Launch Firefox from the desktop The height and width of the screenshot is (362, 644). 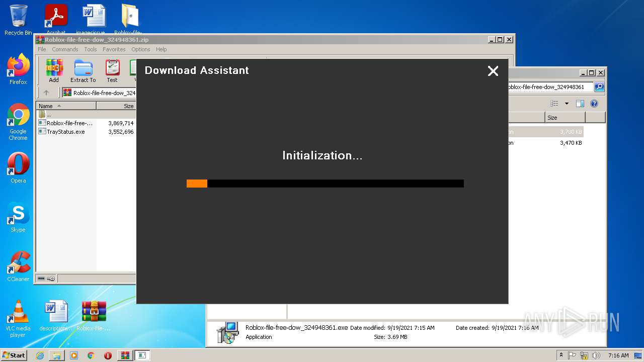pyautogui.click(x=18, y=69)
